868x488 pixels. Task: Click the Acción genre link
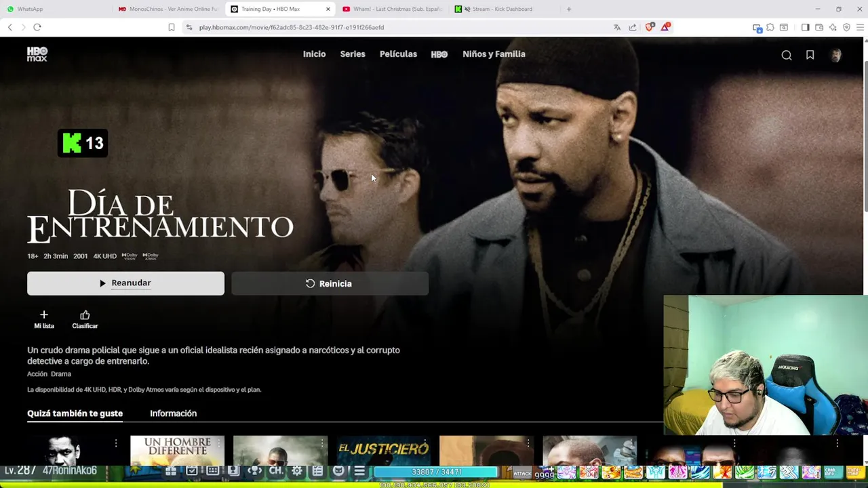pyautogui.click(x=37, y=374)
